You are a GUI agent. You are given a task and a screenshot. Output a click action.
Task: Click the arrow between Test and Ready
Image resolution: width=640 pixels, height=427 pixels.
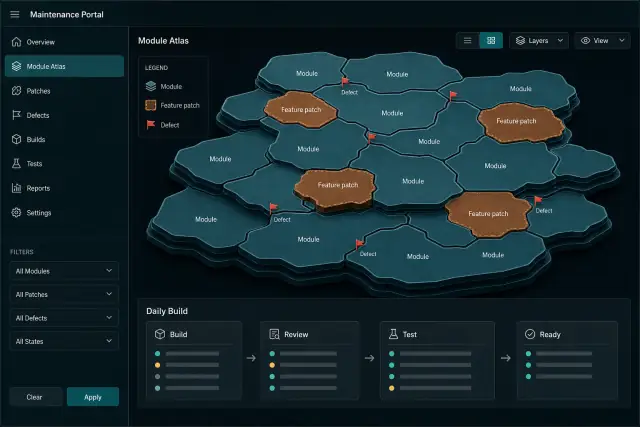(506, 358)
